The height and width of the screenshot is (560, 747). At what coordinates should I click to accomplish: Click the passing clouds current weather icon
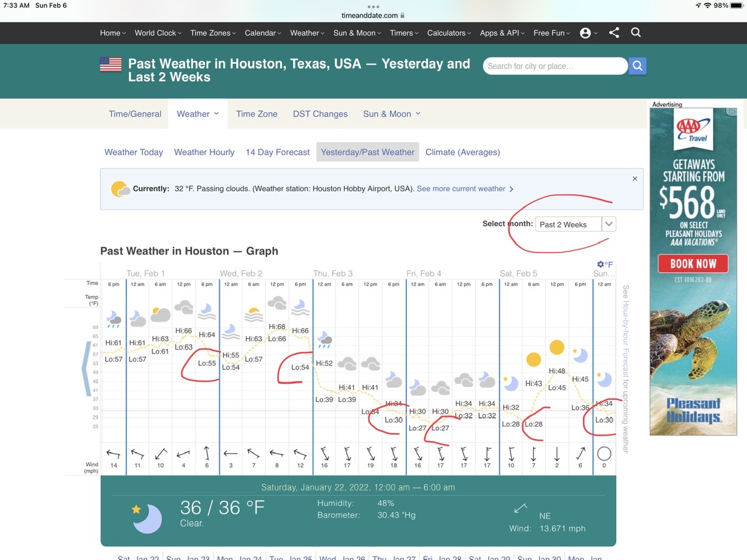click(120, 189)
